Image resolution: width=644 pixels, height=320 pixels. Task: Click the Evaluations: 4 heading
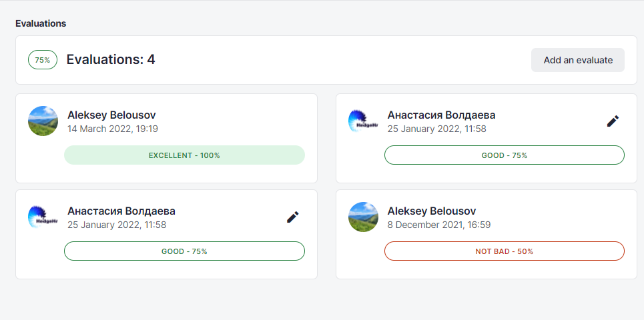click(111, 60)
